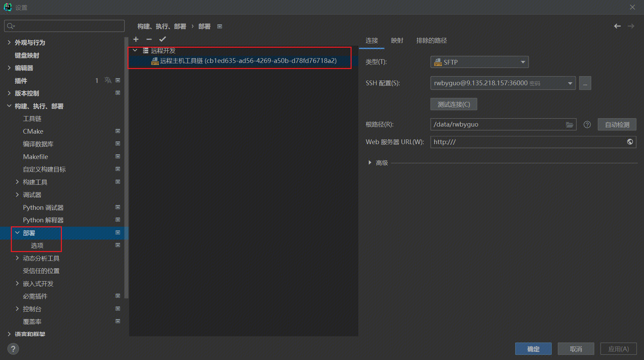Collapse the 远程开发 server group
Viewport: 644px width, 360px height.
135,51
